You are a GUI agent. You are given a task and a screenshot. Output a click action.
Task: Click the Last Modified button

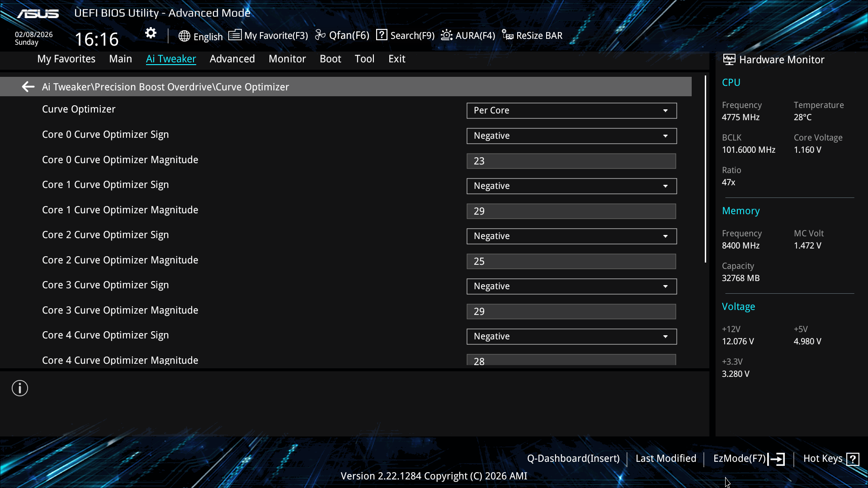(665, 459)
